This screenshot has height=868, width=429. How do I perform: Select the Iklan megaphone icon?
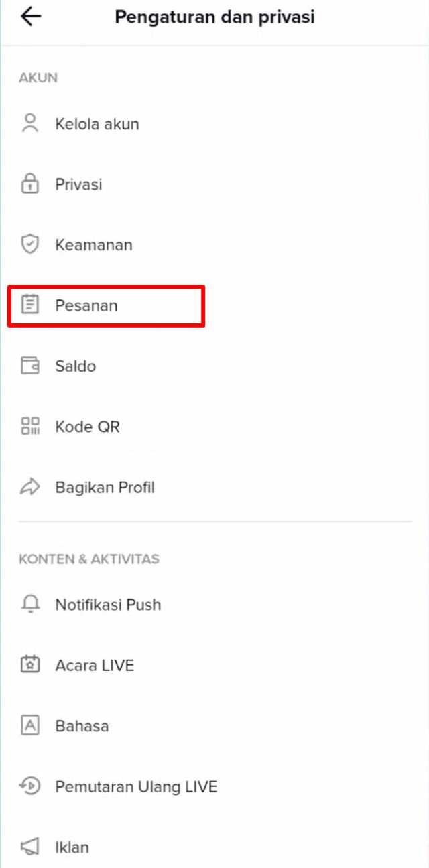click(x=29, y=847)
